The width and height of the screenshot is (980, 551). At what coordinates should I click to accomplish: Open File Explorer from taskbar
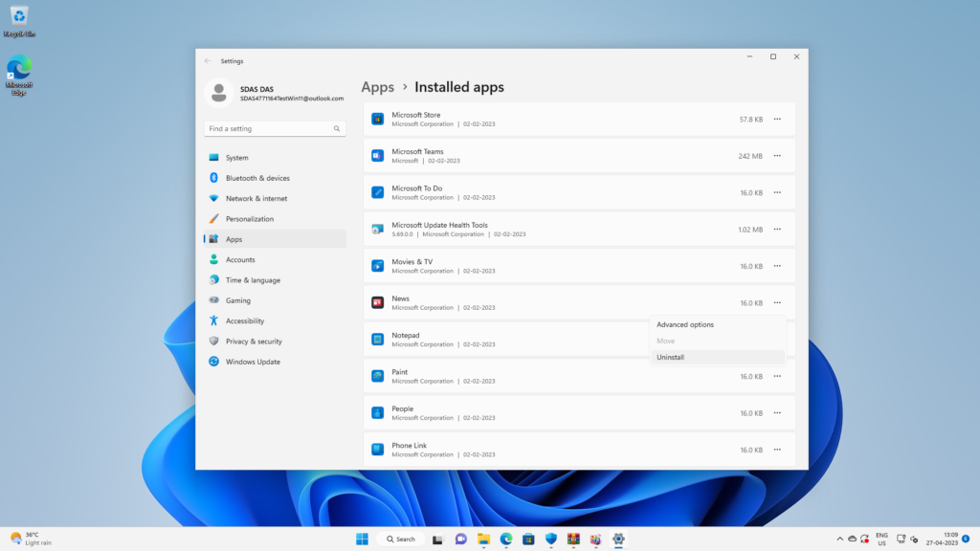[483, 540]
